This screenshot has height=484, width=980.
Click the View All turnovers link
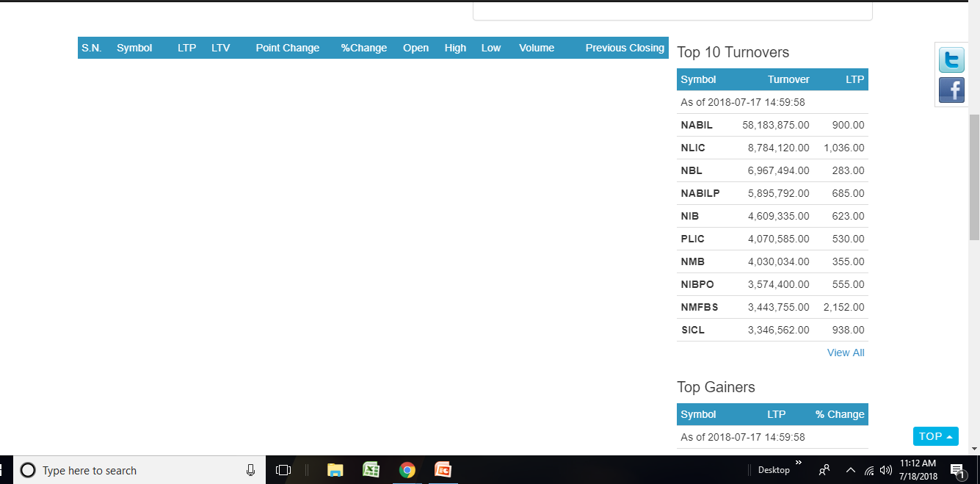click(x=846, y=353)
